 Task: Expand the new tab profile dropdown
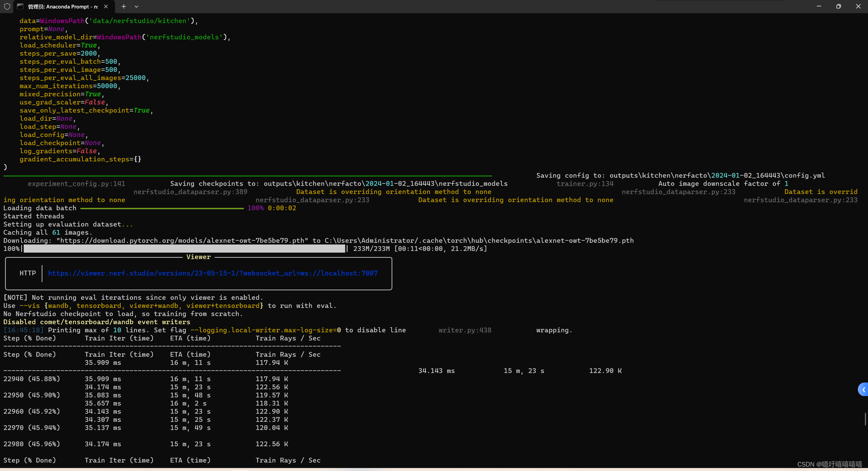pos(136,6)
